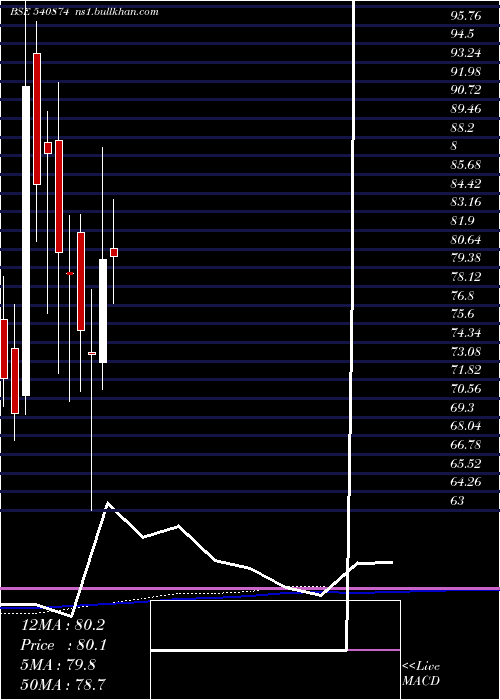Select the 75.6 price axis label
This screenshot has width=500, height=700.
(462, 314)
